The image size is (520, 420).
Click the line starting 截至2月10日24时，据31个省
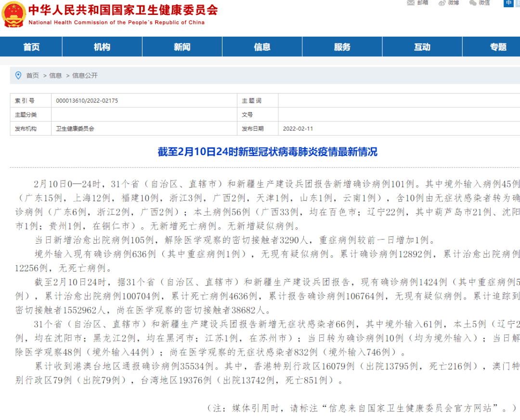click(x=277, y=282)
